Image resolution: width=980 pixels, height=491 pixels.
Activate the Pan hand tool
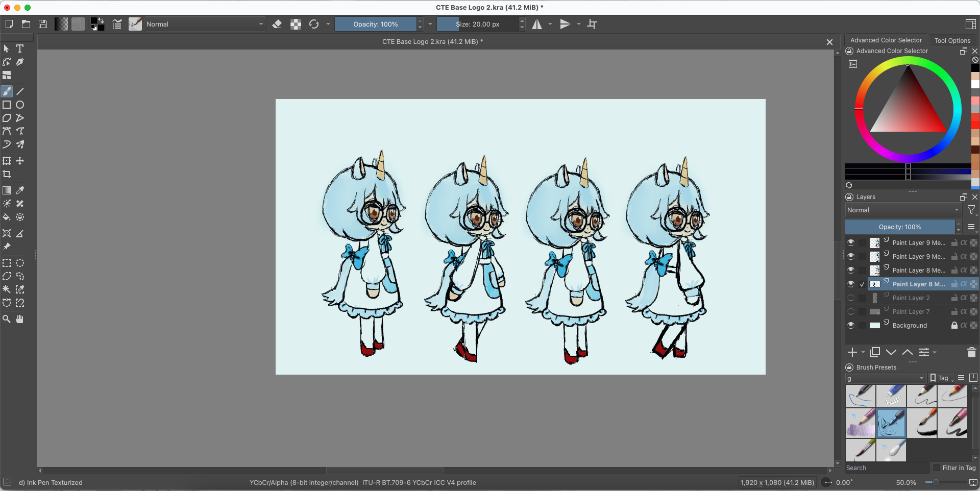click(x=20, y=319)
